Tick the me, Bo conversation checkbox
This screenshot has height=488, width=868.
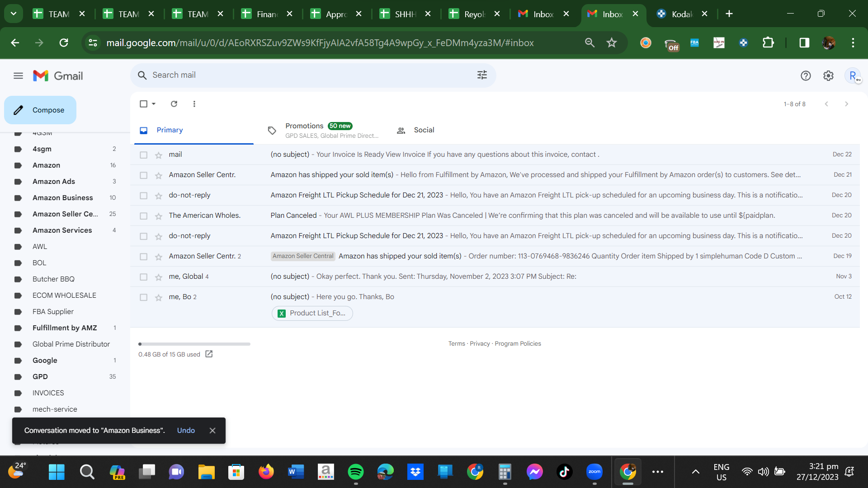144,297
